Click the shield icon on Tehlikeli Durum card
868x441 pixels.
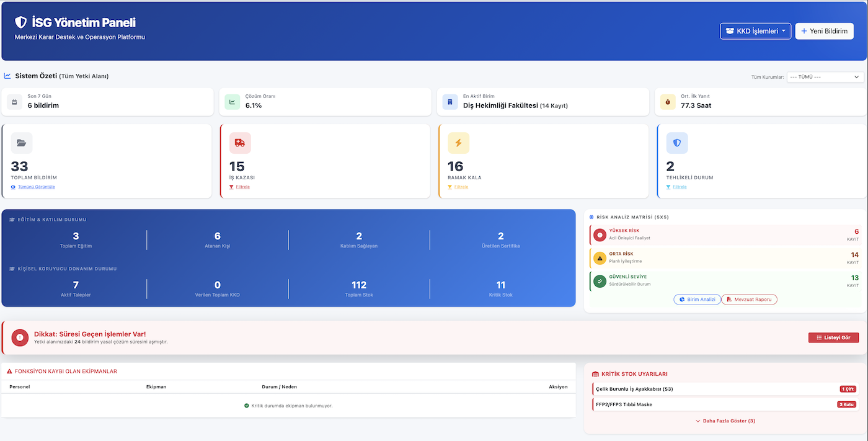[677, 143]
